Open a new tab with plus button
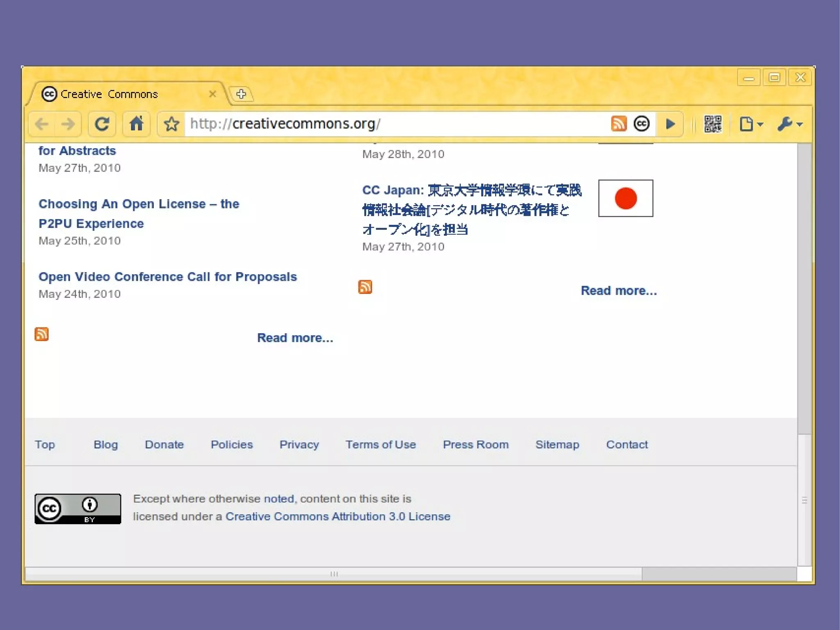The height and width of the screenshot is (630, 840). click(x=241, y=94)
